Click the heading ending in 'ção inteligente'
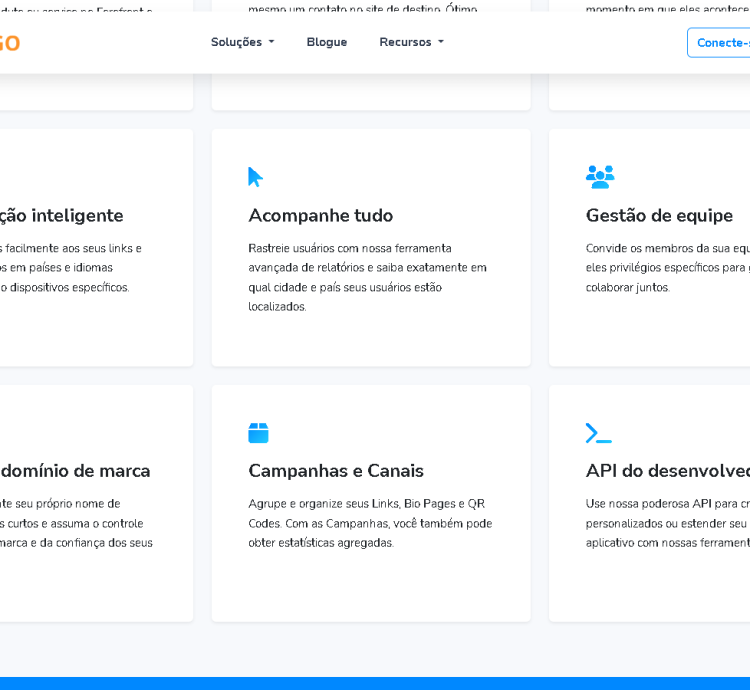 click(x=62, y=215)
